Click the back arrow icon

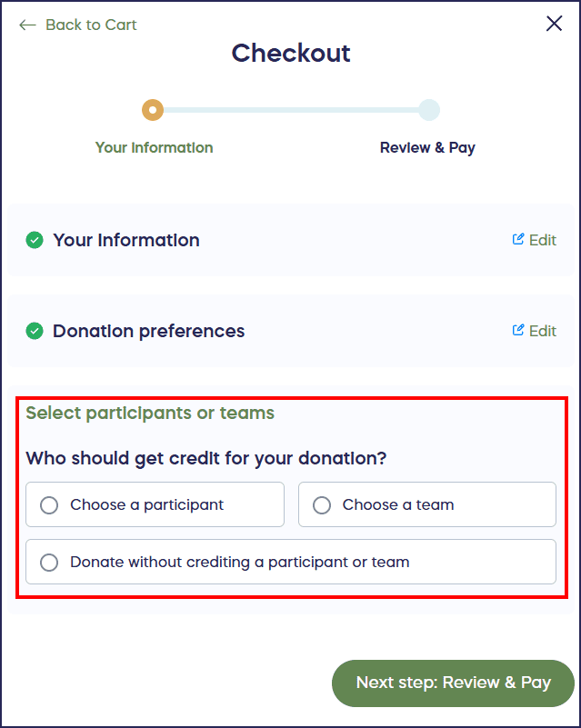click(x=27, y=25)
